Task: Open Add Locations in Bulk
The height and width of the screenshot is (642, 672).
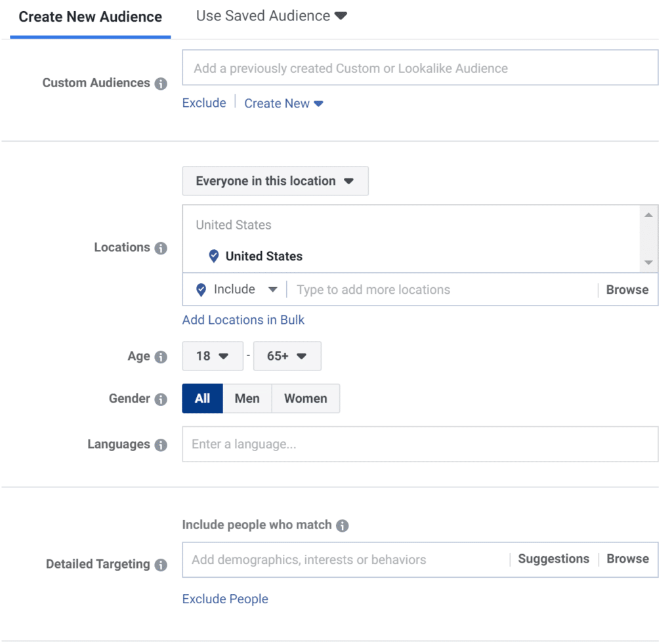Action: pos(243,319)
